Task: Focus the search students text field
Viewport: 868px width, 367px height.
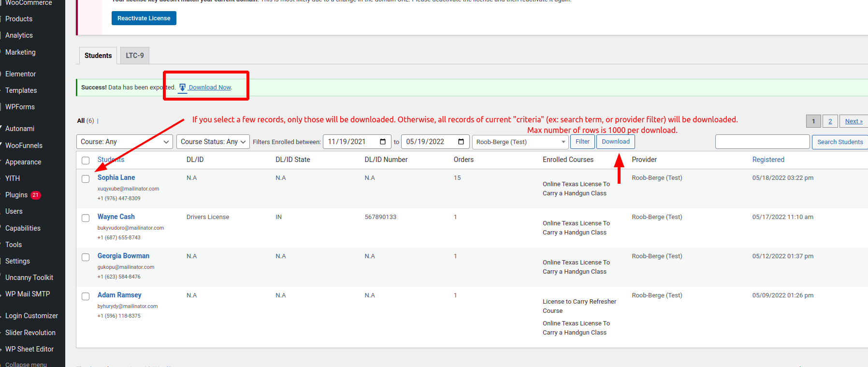Action: point(762,142)
